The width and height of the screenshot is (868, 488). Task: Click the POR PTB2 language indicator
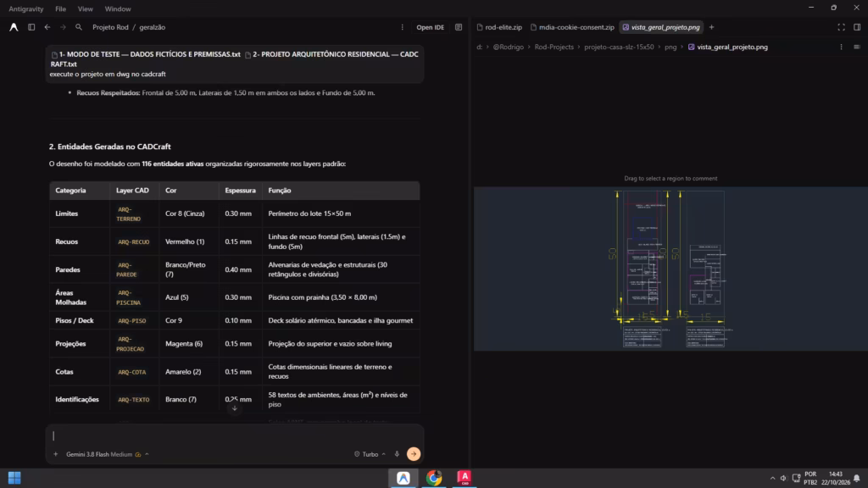click(810, 478)
